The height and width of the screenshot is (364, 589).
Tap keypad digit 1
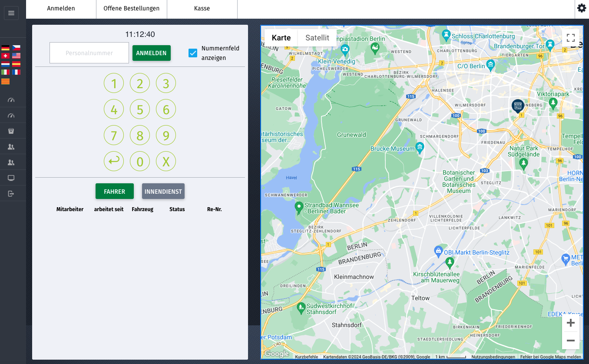114,83
